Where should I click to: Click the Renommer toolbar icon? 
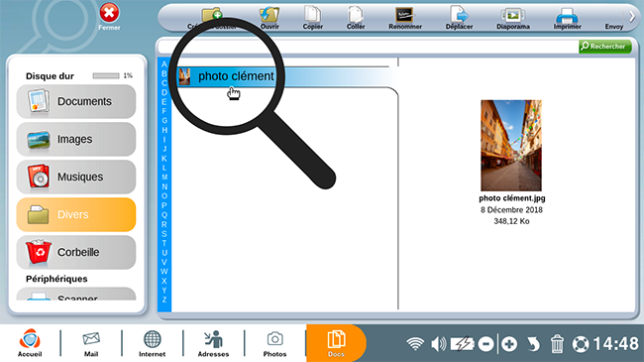point(405,18)
